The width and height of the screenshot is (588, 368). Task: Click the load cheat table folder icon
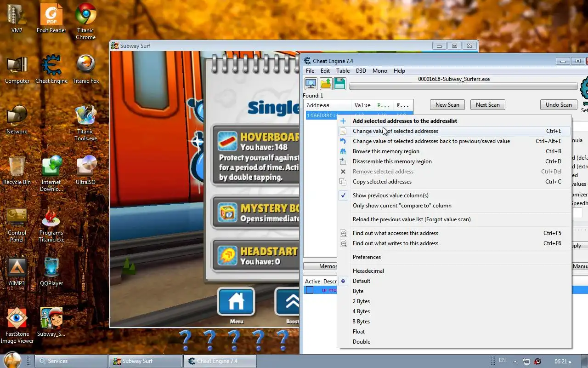click(326, 84)
